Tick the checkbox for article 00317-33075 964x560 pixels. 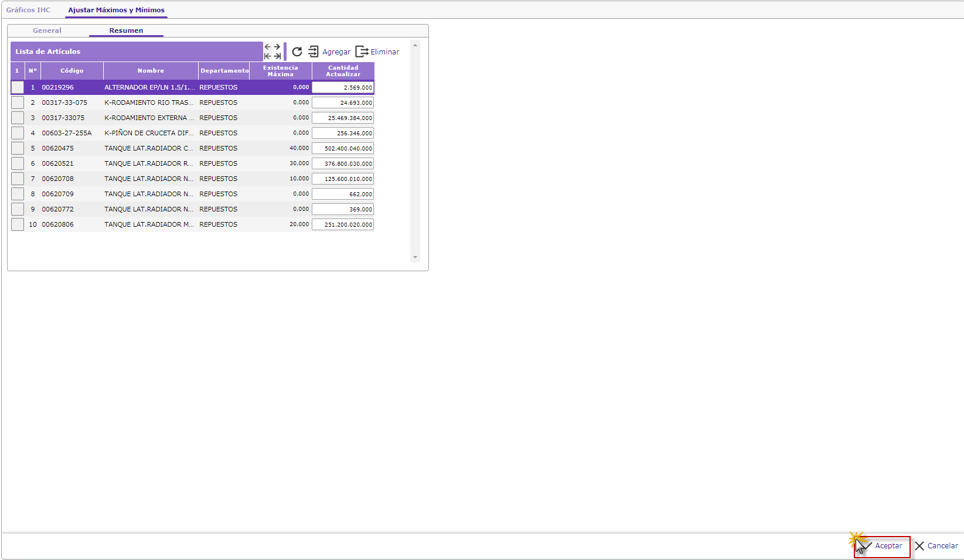(18, 118)
